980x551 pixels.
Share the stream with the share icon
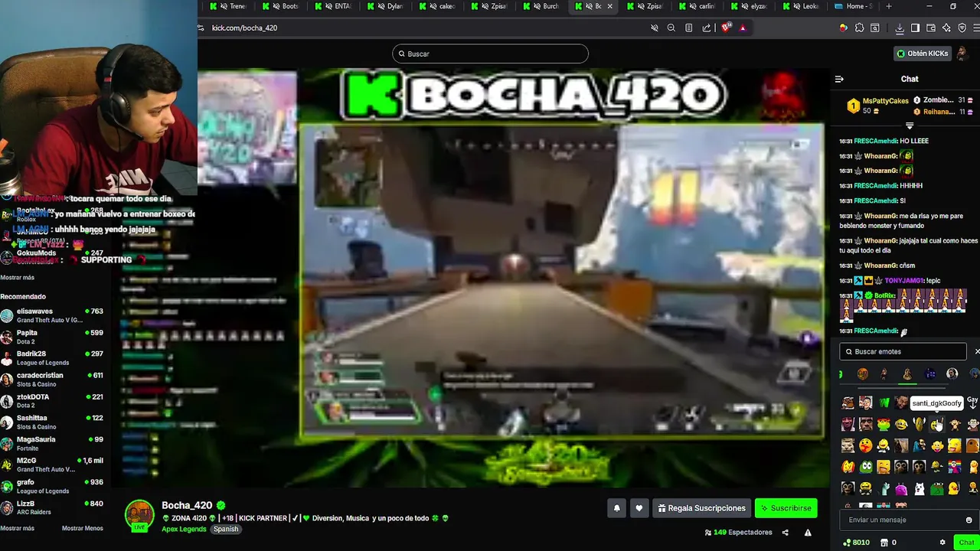[786, 533]
